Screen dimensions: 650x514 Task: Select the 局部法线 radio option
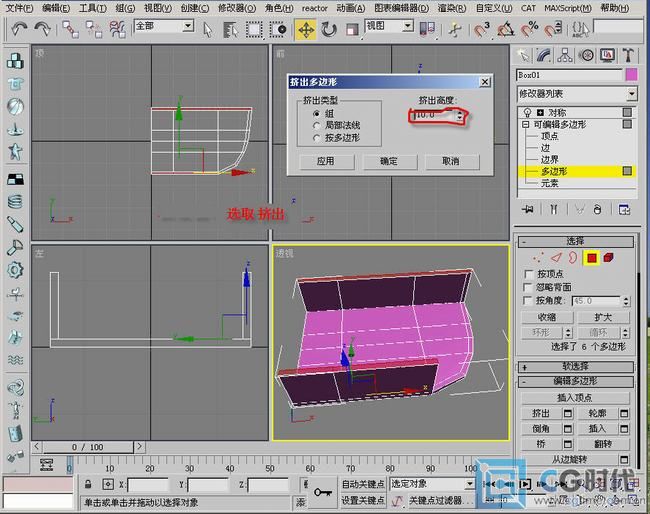[317, 125]
